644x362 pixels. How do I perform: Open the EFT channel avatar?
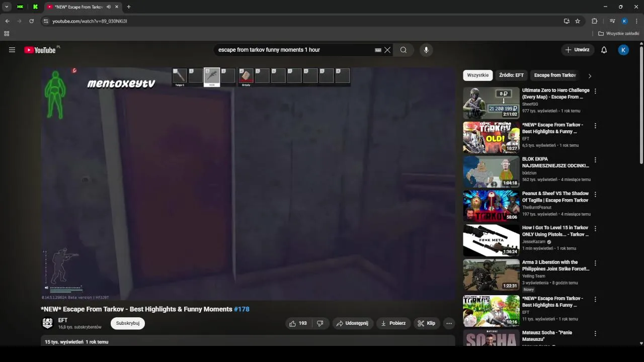coord(48,323)
